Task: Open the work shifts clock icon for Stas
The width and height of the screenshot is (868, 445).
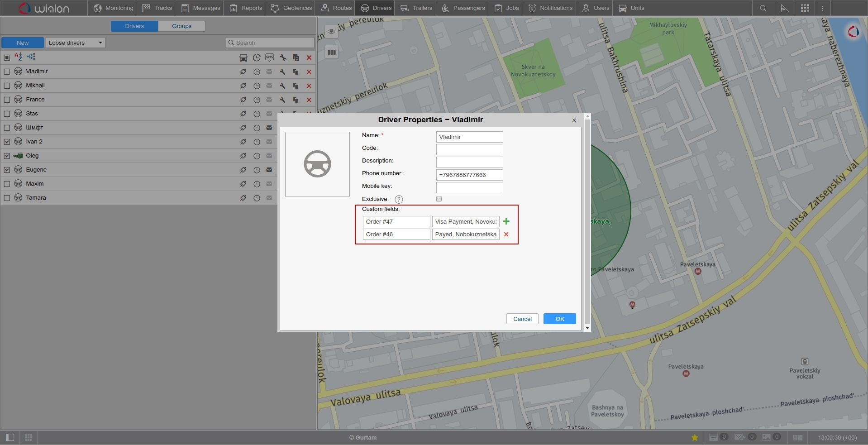Action: tap(257, 114)
